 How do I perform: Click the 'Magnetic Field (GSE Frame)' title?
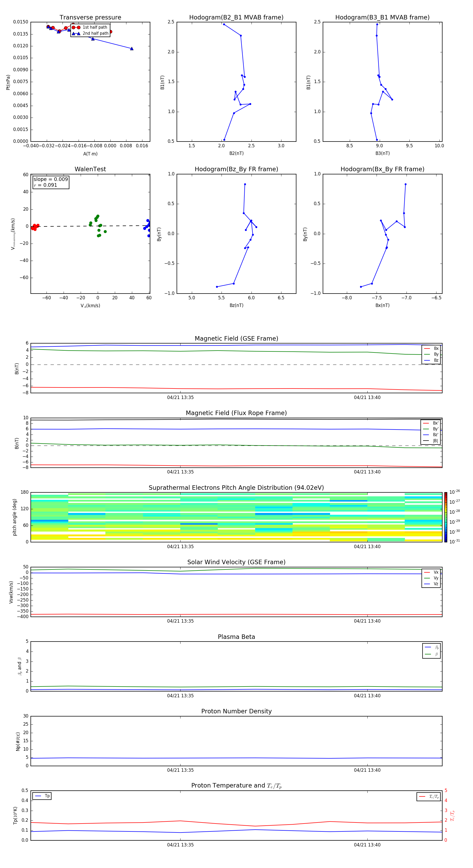click(x=236, y=338)
